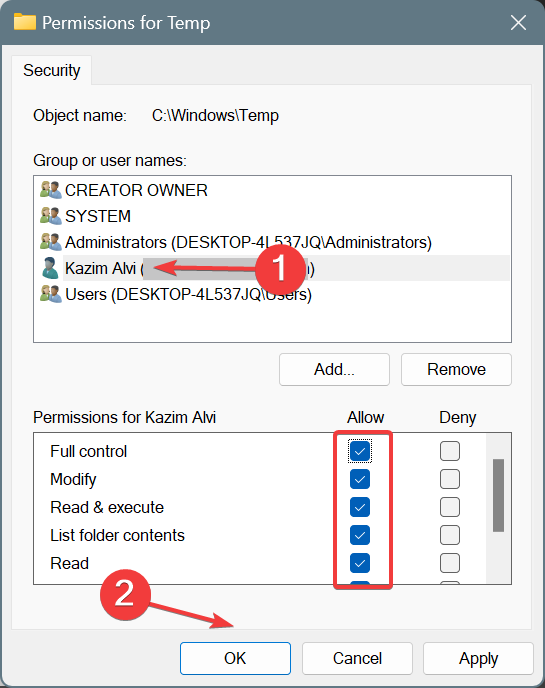The width and height of the screenshot is (545, 688).
Task: Click the Read & execute permission label
Action: click(x=107, y=507)
